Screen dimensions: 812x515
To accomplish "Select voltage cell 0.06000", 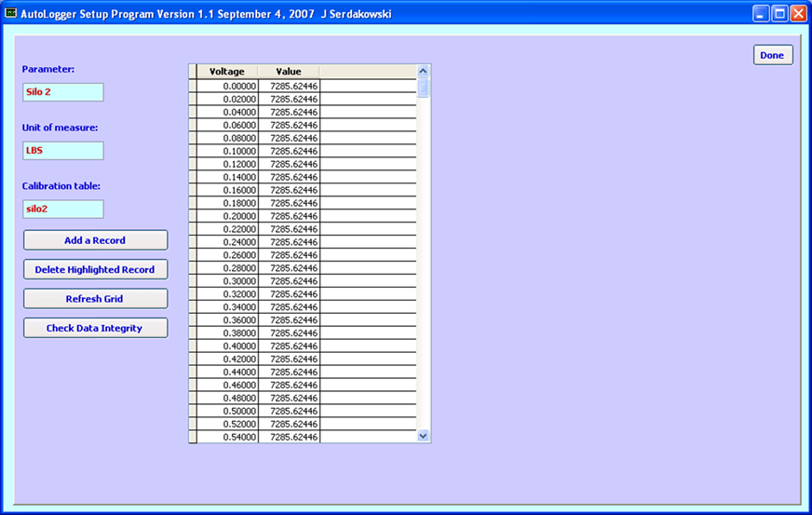I will (x=227, y=125).
